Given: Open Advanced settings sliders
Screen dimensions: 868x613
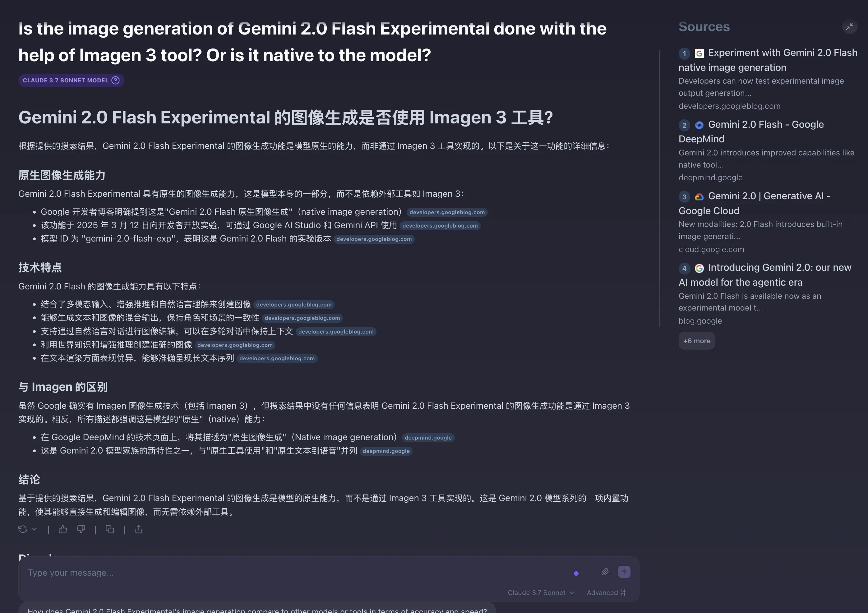Looking at the screenshot, I should pyautogui.click(x=607, y=592).
